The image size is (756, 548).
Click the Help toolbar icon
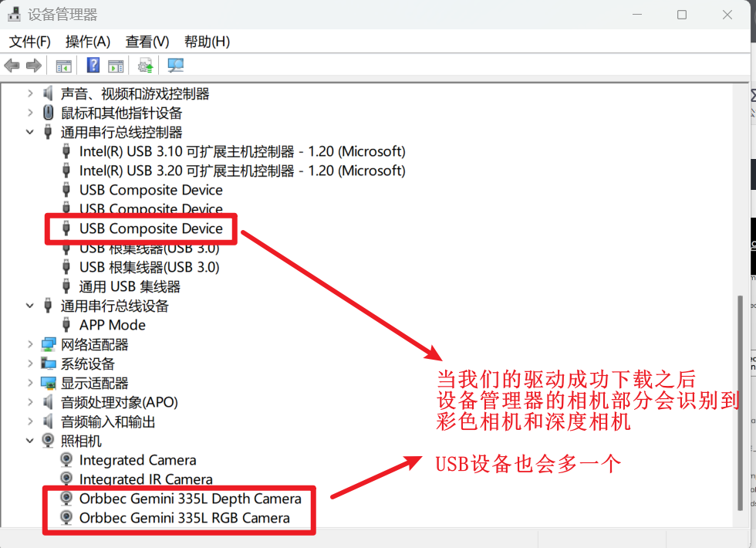pos(93,65)
